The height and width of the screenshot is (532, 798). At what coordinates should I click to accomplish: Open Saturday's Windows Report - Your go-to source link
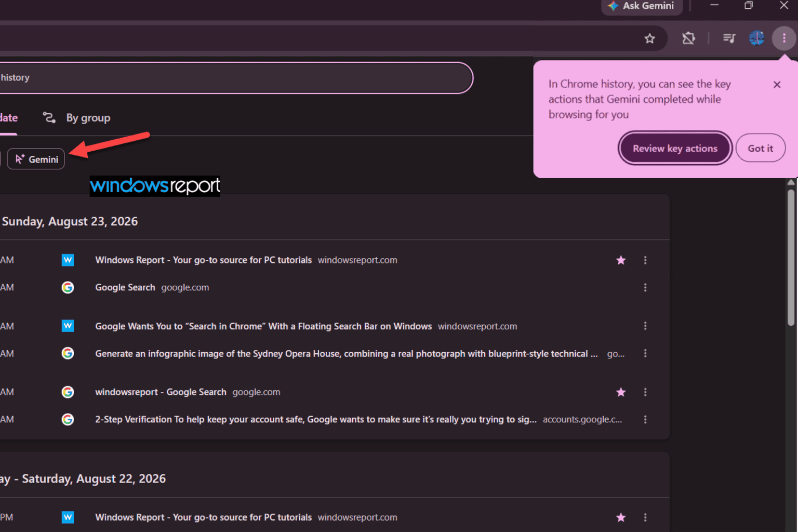point(203,517)
